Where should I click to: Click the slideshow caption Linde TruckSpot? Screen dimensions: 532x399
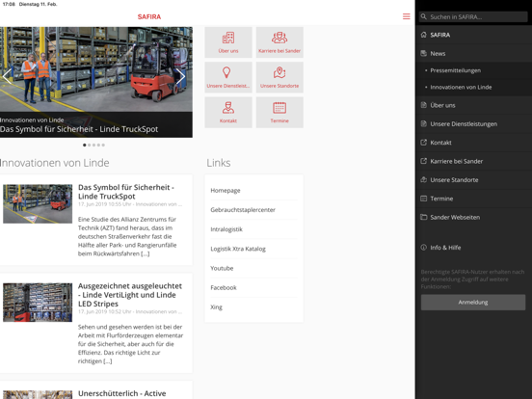click(79, 129)
